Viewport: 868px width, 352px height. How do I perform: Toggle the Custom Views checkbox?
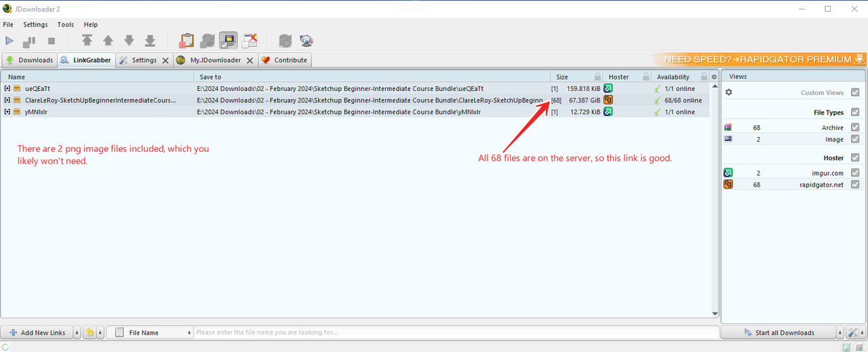(x=855, y=92)
